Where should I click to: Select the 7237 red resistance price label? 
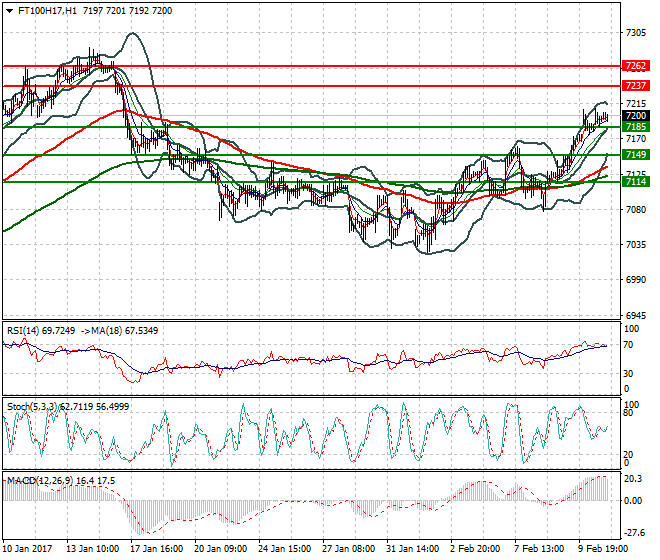(636, 86)
